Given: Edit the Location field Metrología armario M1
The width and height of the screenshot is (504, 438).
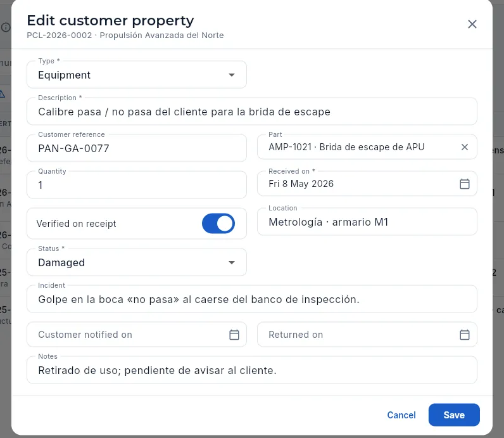Looking at the screenshot, I should 367,222.
